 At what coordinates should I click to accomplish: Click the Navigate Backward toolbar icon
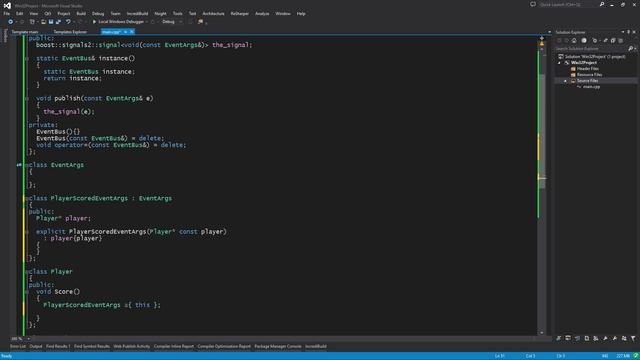coord(11,22)
